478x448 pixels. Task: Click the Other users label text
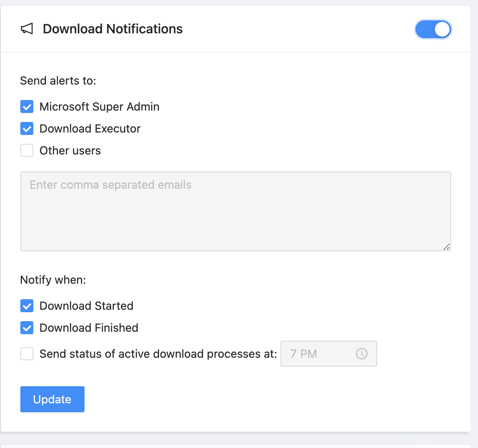tap(70, 151)
